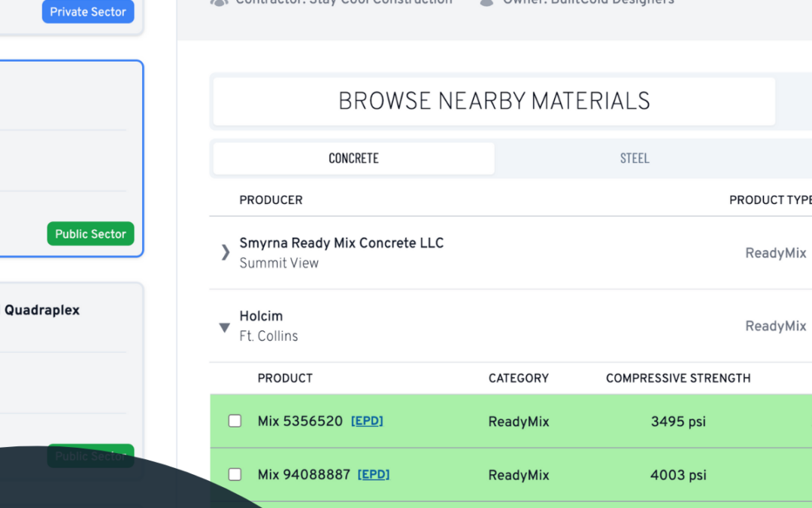
Task: Click the Product column header
Action: (285, 379)
